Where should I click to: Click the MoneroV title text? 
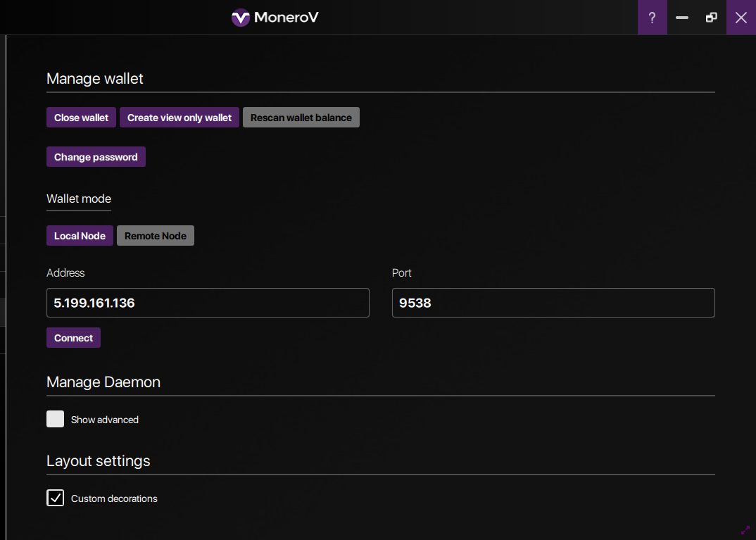(286, 18)
